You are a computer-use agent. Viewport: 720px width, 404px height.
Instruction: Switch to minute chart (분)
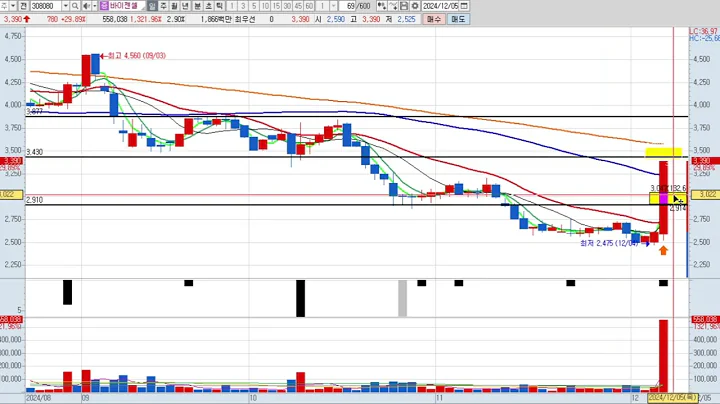pyautogui.click(x=197, y=6)
